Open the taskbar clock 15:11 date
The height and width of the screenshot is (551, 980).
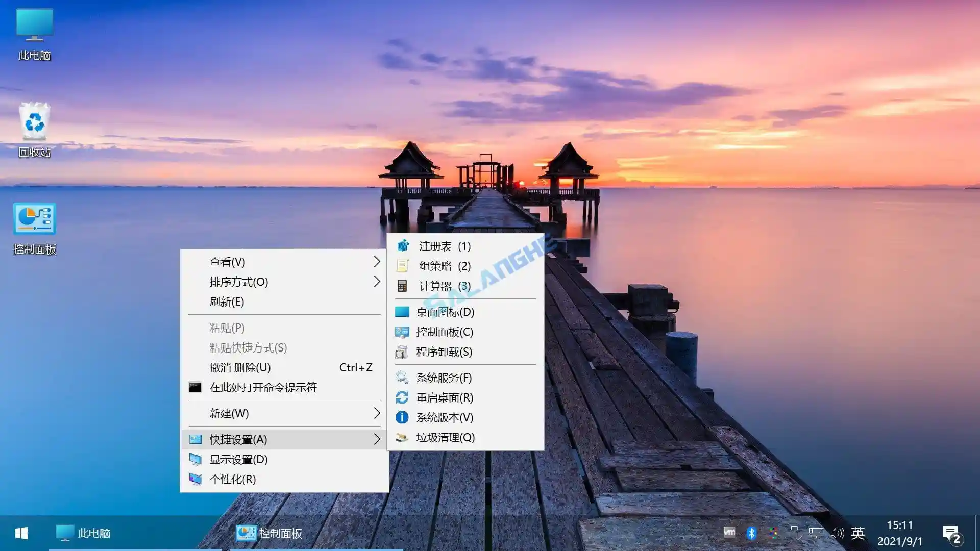900,533
